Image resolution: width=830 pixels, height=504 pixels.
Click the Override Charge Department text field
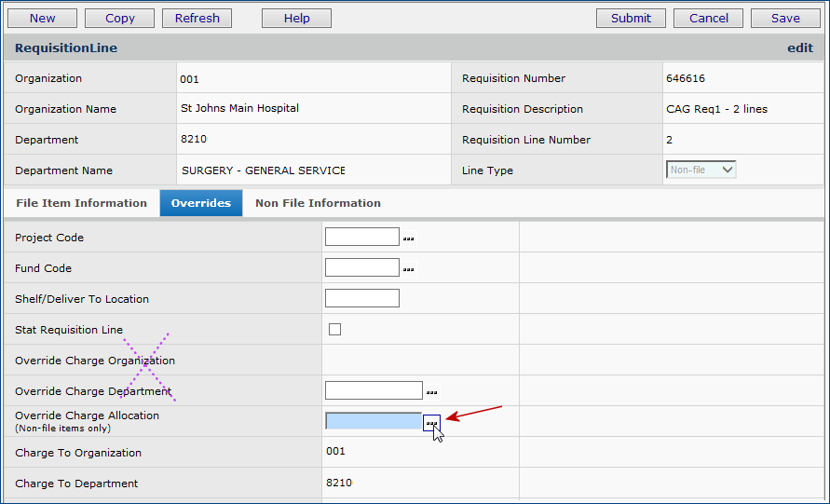374,390
